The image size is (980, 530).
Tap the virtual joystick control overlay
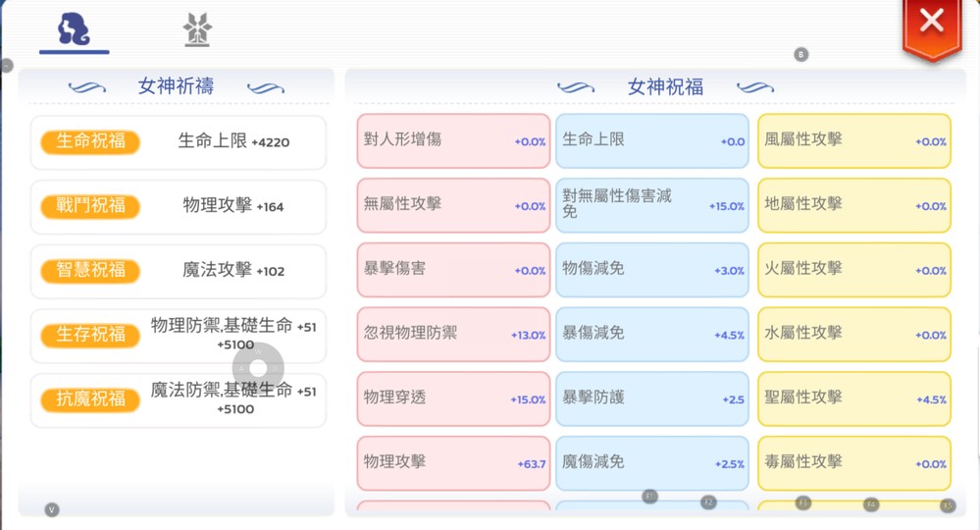258,368
